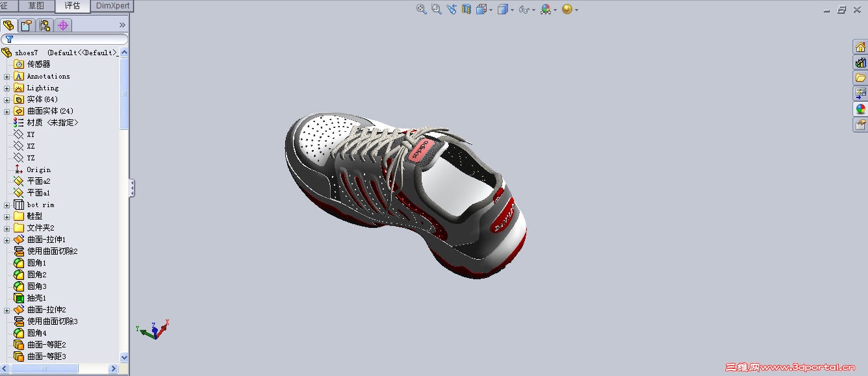This screenshot has height=376, width=868.
Task: Open the Display Style dropdown arrow
Action: click(512, 10)
